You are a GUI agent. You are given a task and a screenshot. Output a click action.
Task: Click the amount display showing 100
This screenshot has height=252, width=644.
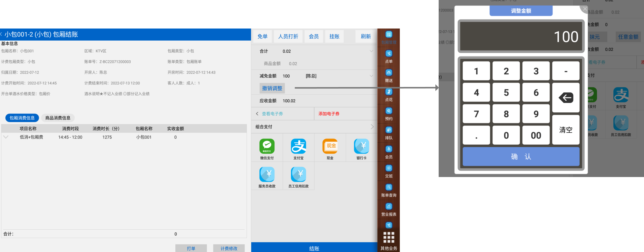pos(521,36)
